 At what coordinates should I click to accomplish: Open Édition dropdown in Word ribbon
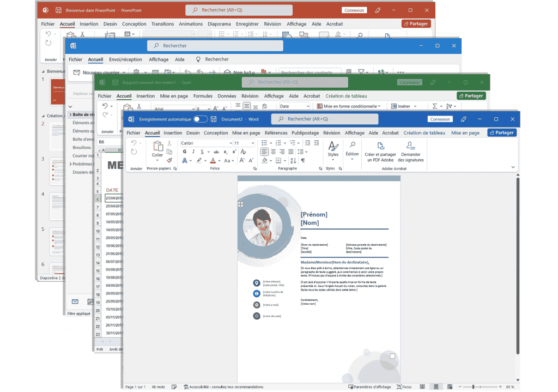(352, 160)
